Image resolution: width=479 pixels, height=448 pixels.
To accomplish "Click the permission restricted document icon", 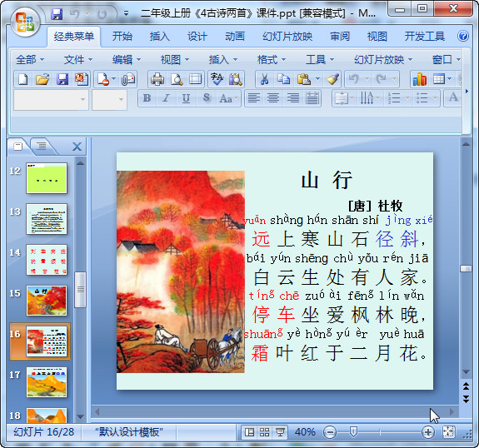I will coord(82,79).
